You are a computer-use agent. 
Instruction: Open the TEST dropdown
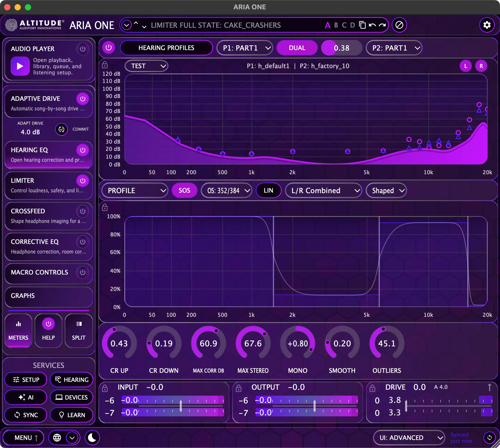tap(147, 66)
